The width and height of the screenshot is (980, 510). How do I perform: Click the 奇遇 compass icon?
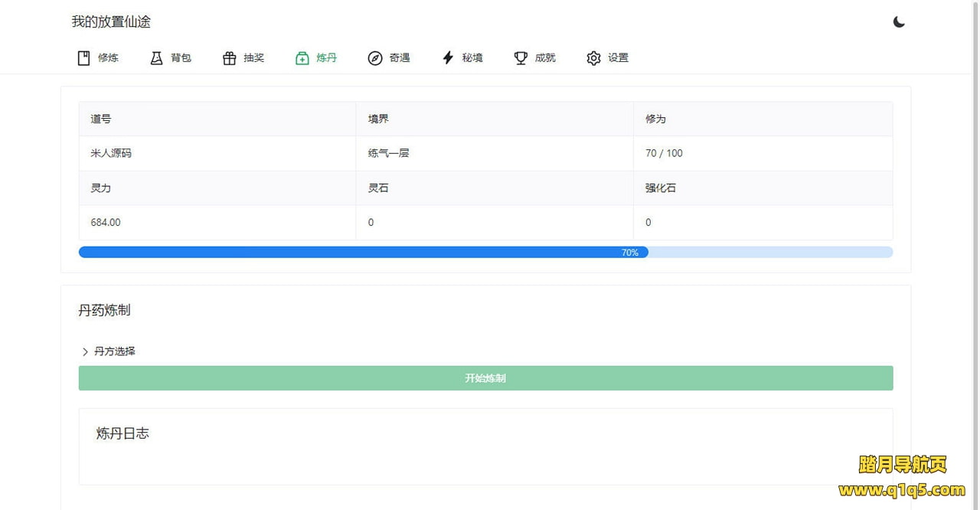[x=375, y=58]
